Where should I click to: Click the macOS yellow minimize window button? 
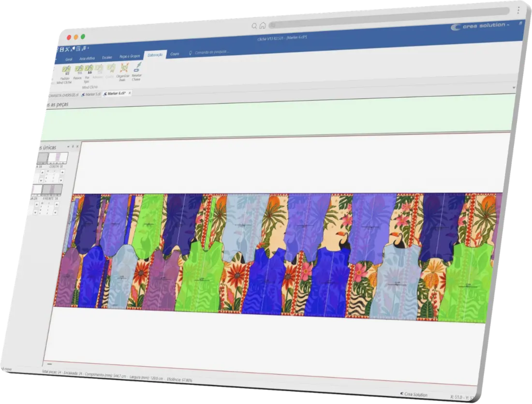tap(76, 37)
